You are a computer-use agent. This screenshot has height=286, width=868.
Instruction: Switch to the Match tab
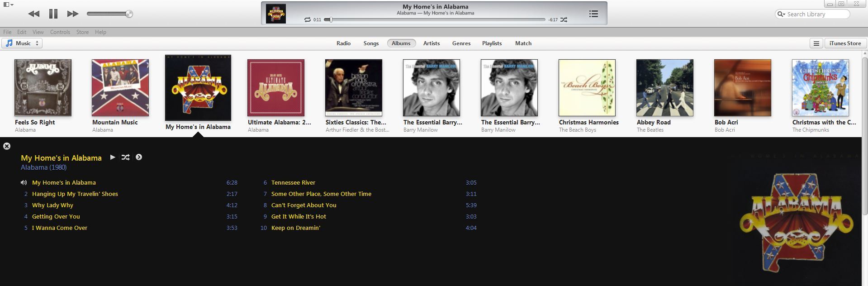coord(523,43)
